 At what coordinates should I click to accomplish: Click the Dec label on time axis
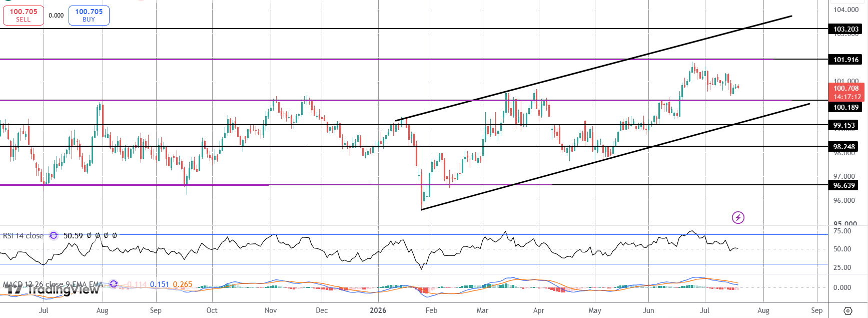[x=322, y=310]
